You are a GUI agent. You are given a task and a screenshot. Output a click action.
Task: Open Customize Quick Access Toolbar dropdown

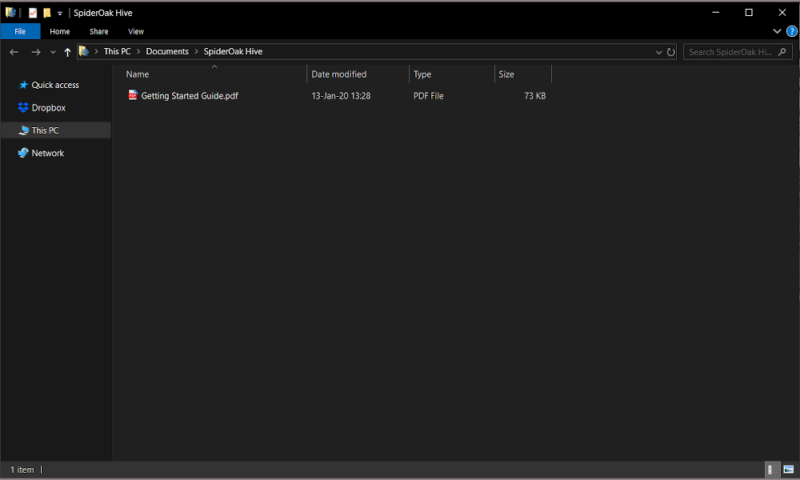(x=60, y=13)
